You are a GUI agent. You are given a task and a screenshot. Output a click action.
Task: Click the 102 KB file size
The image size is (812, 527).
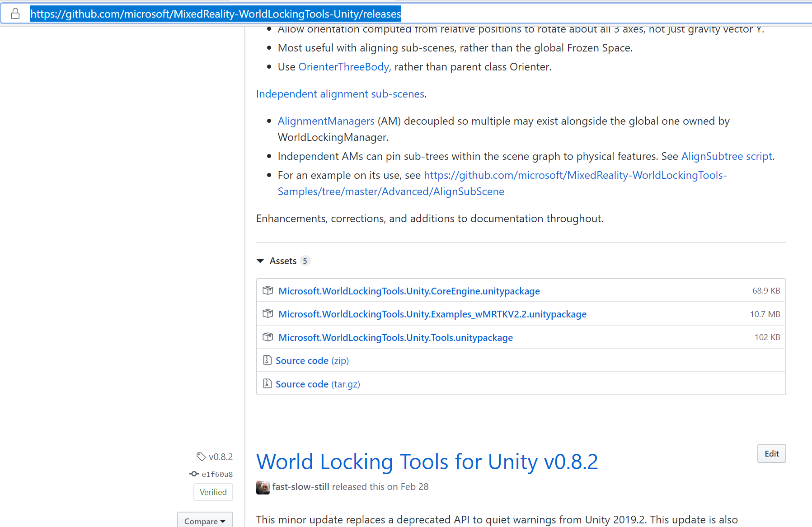(767, 337)
